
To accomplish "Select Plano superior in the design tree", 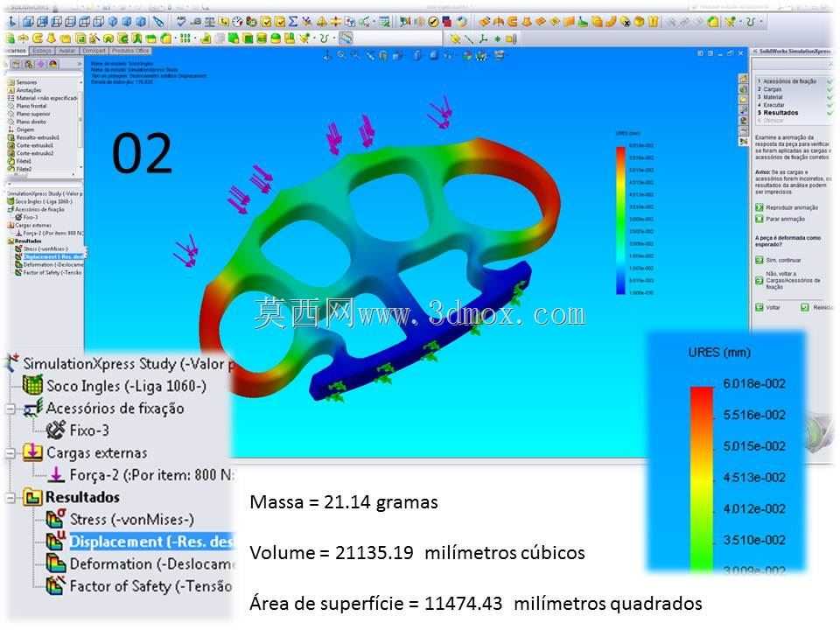I will (x=29, y=114).
